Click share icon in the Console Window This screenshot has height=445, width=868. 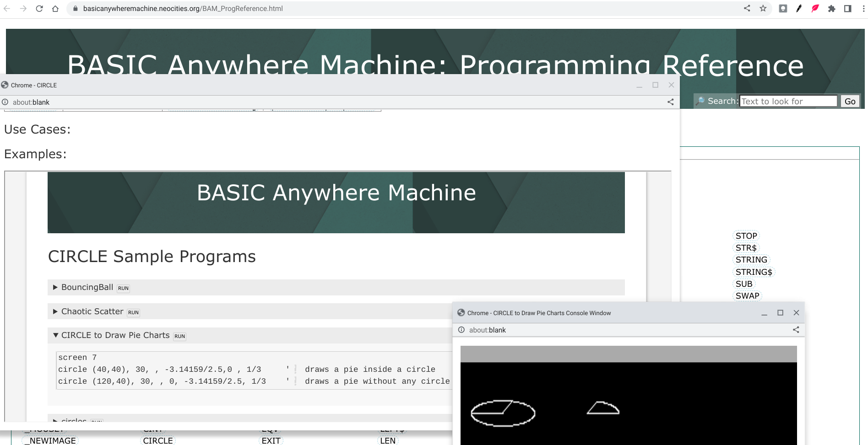pos(796,330)
